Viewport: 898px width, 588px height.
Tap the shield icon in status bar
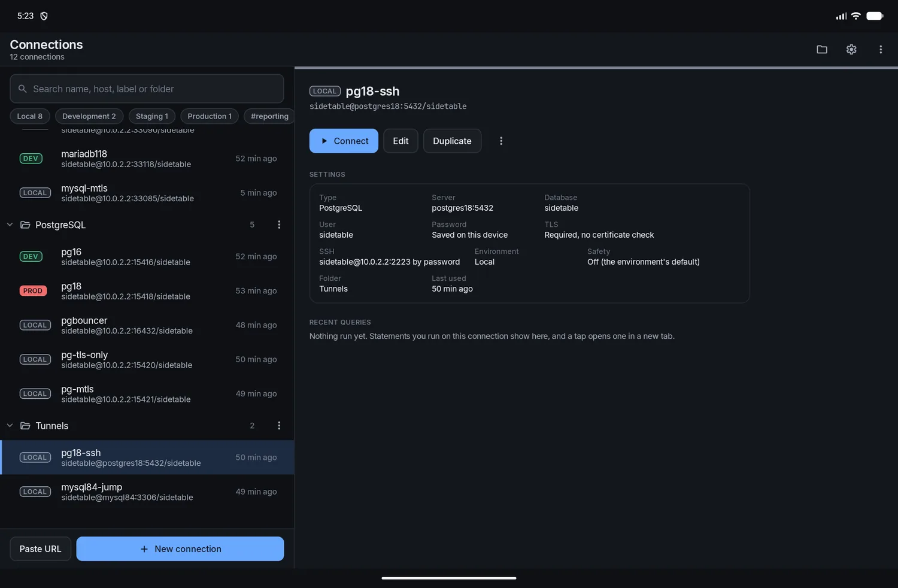point(44,16)
